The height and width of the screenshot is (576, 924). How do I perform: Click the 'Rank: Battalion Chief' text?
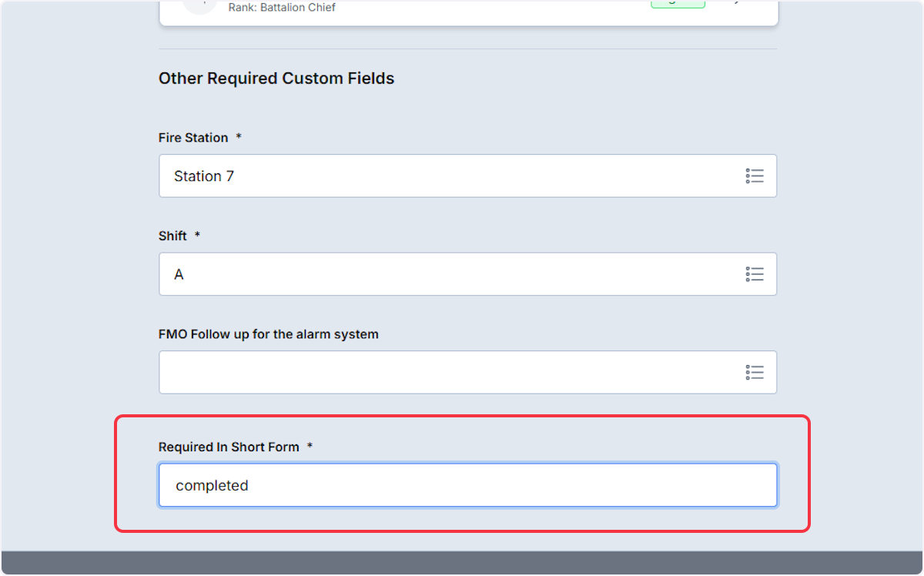[x=282, y=8]
